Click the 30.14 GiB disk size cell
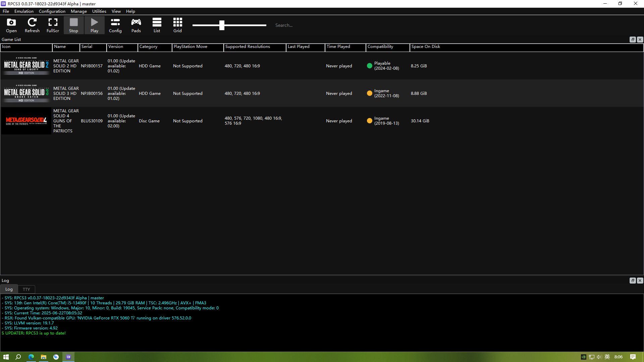 [x=420, y=121]
